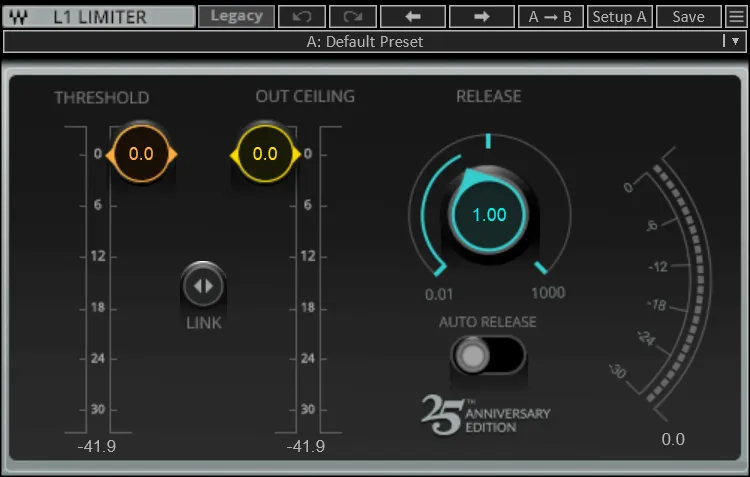Click the L1 LIMITER plugin title
The height and width of the screenshot is (477, 750).
pyautogui.click(x=100, y=17)
